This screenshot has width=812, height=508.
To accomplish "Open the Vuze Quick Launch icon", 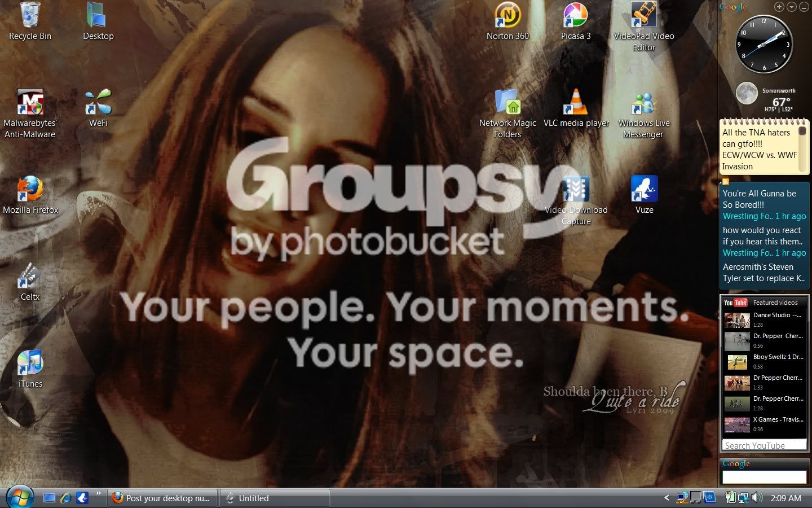I will click(82, 498).
